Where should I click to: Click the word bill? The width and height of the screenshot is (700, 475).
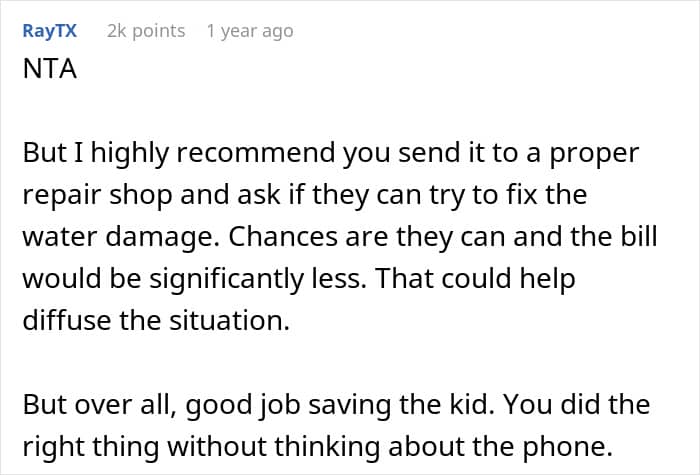(639, 236)
